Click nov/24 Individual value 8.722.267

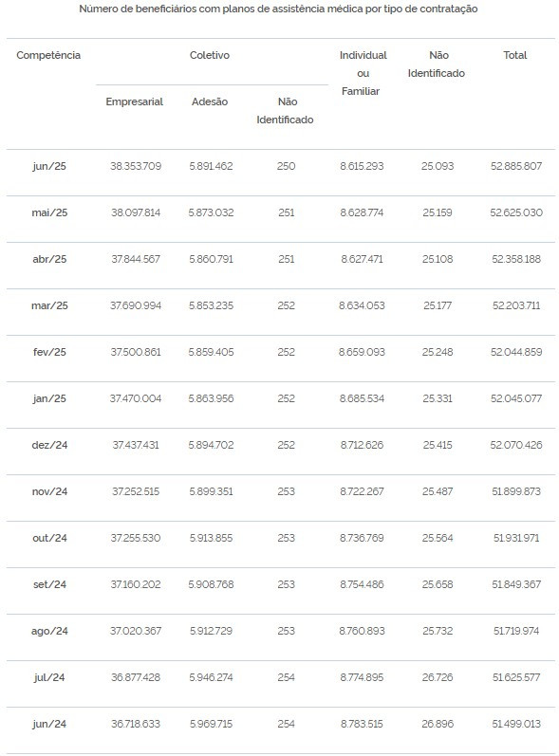(362, 491)
